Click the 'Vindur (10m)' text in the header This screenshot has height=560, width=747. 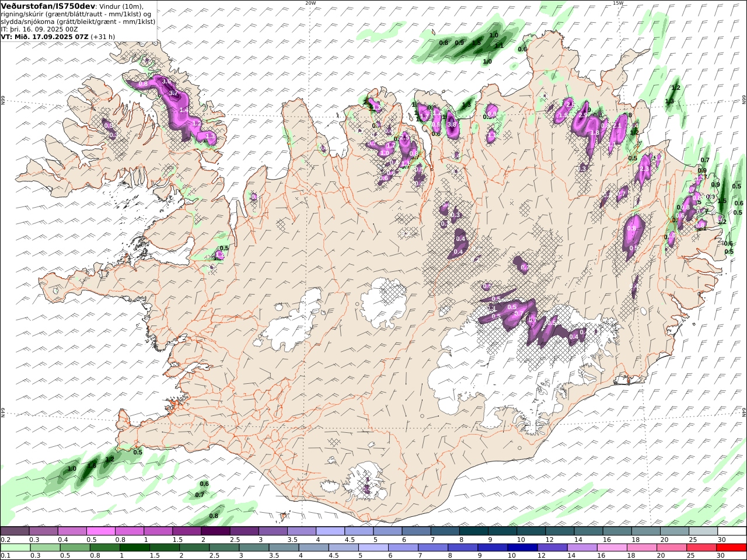pos(121,6)
